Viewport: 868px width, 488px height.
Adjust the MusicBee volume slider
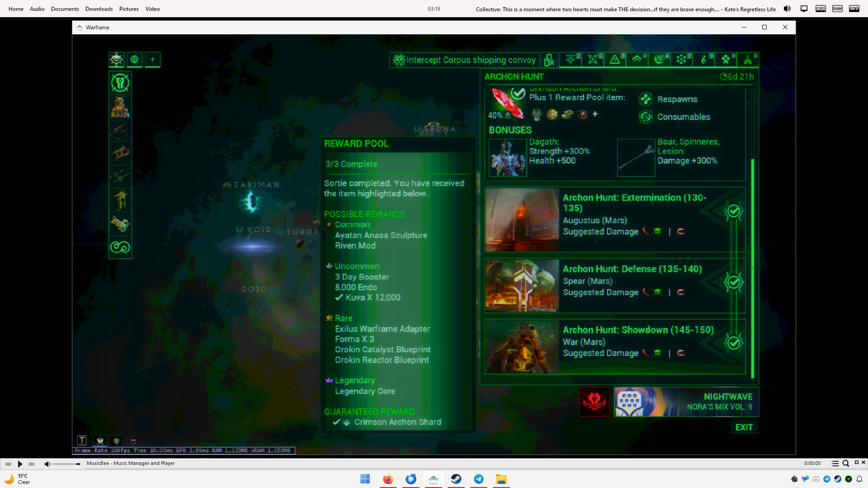(66, 464)
